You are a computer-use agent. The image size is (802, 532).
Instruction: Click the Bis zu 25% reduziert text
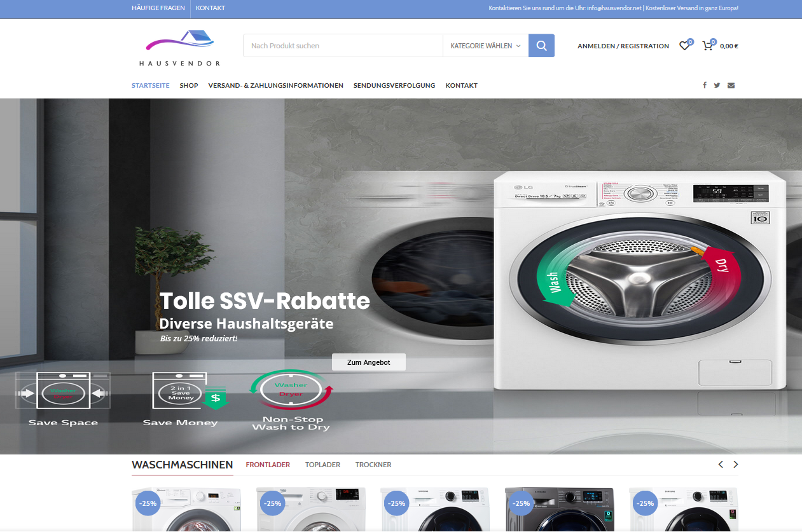[x=198, y=338]
